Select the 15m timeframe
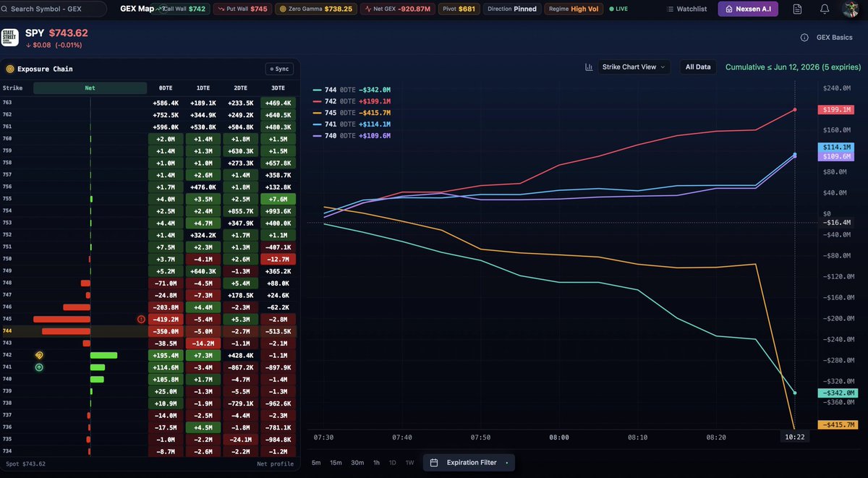Screen dimensions: 868x478 click(x=336, y=463)
